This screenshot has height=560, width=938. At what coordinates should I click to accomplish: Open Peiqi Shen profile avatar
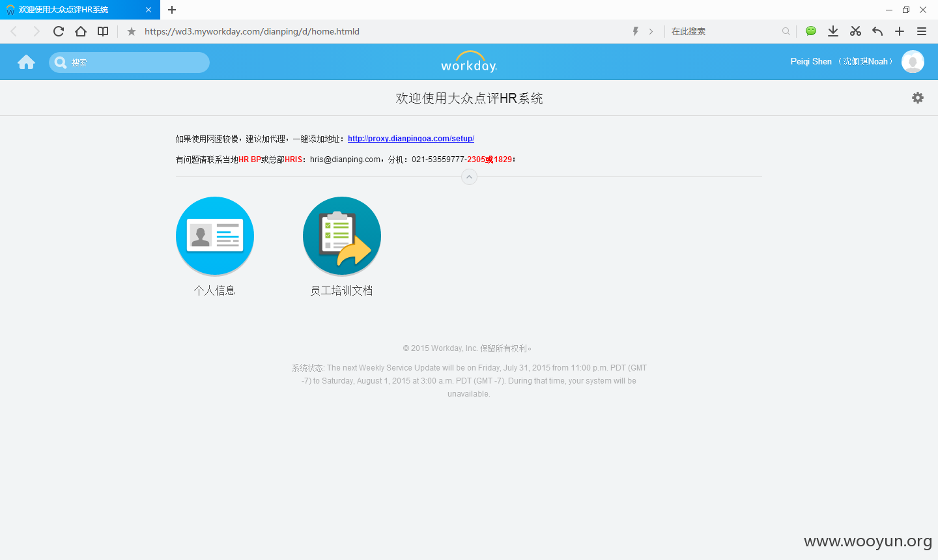click(x=913, y=62)
